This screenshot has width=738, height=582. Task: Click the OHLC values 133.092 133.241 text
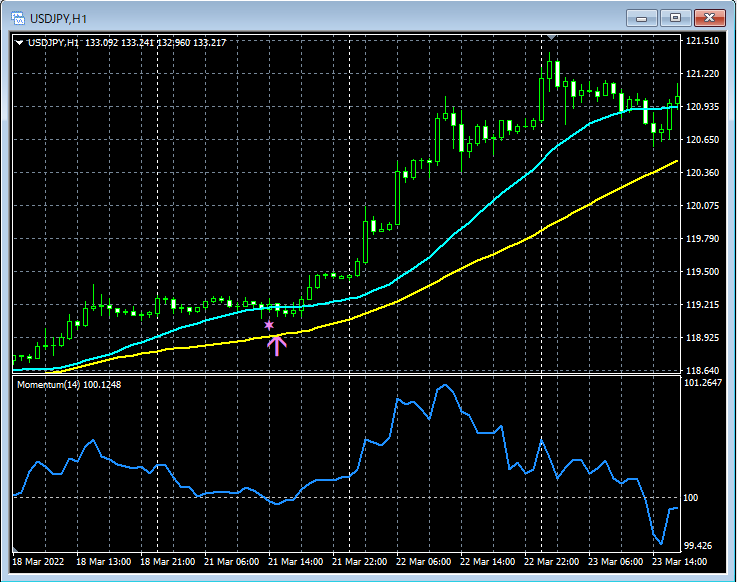click(x=120, y=43)
